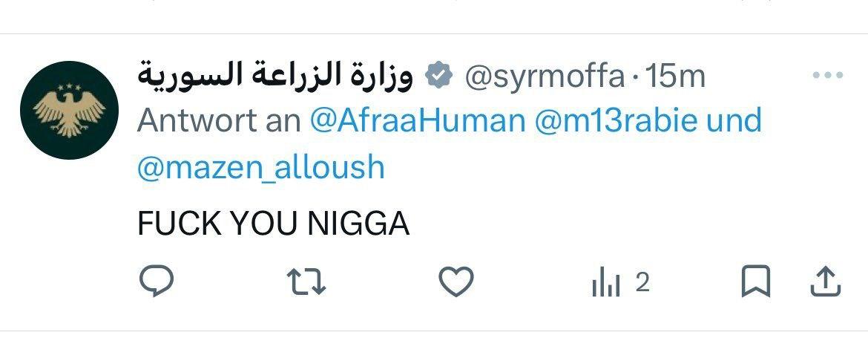Open view analytics bar-chart icon

(x=606, y=285)
